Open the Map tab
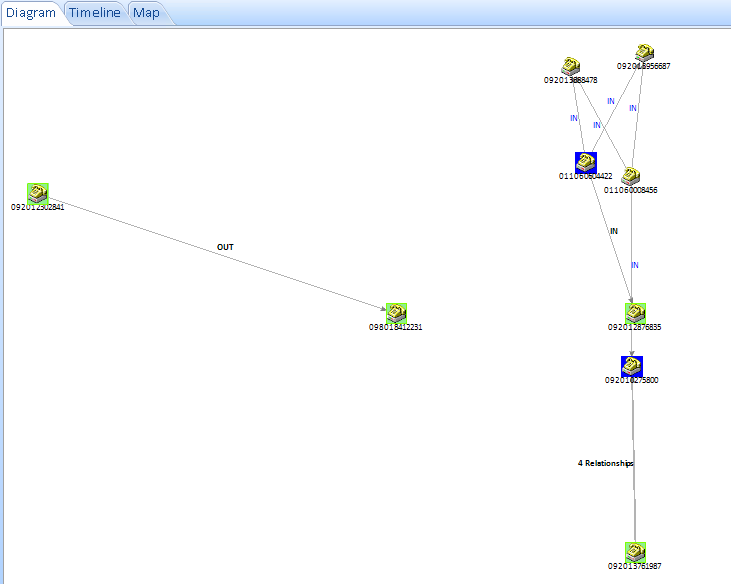Image resolution: width=731 pixels, height=584 pixels. tap(146, 13)
